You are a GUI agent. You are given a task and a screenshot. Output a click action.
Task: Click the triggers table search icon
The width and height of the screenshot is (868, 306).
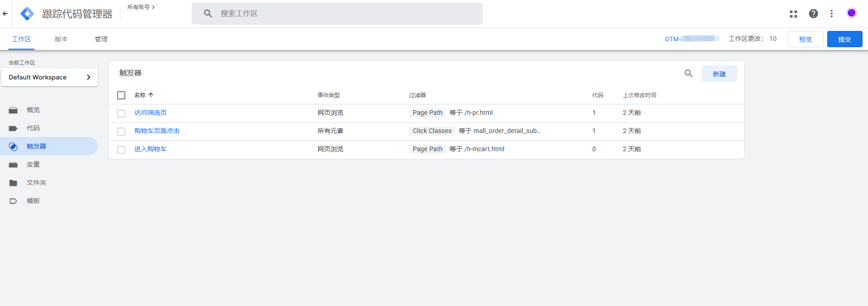pyautogui.click(x=689, y=73)
